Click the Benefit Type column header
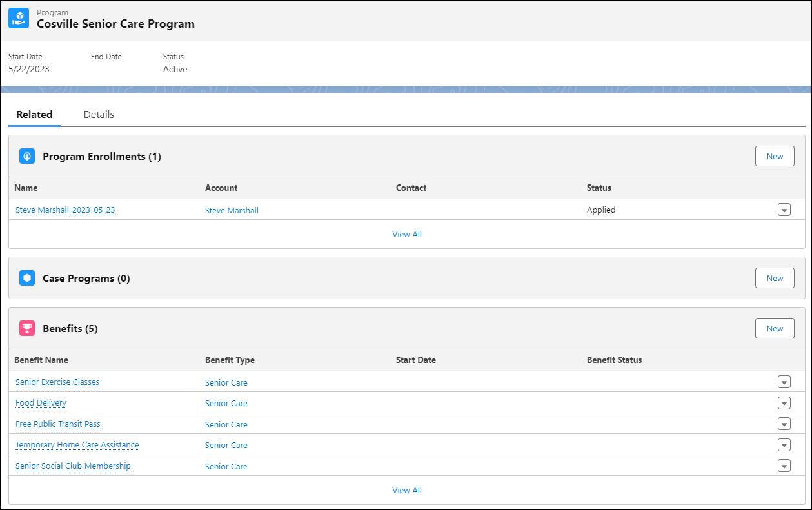 coord(230,360)
